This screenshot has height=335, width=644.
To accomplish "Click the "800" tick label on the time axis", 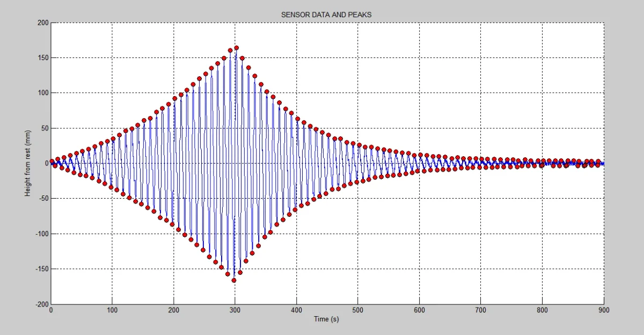I will 542,310.
